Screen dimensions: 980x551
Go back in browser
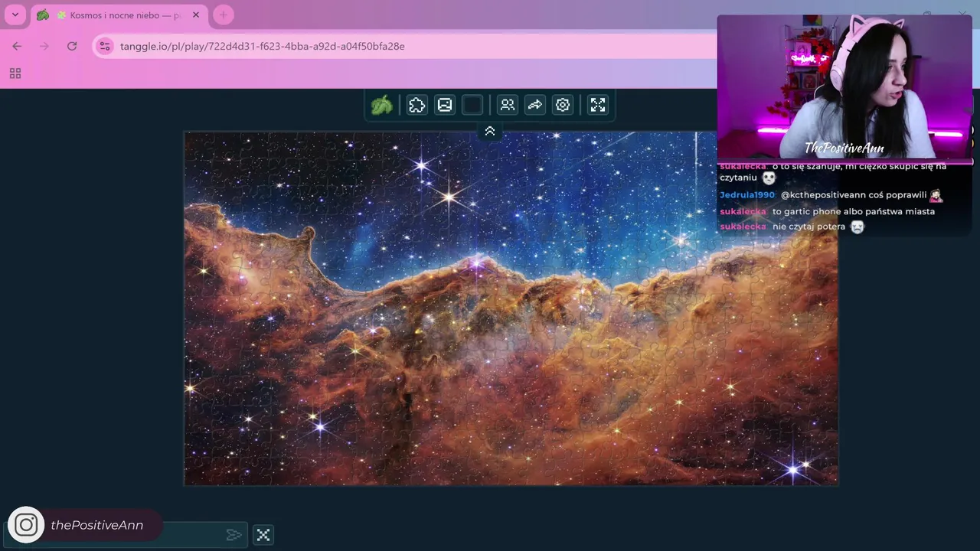point(17,46)
